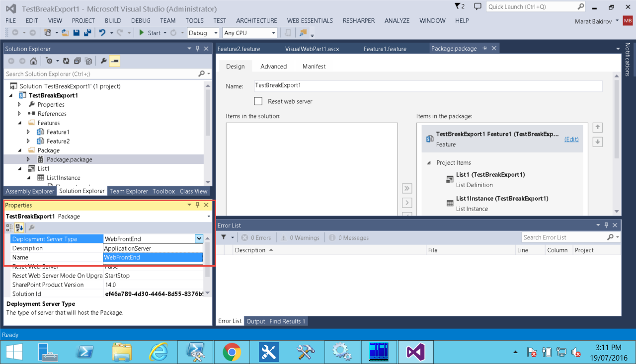Open Google Chrome from the taskbar

tap(232, 352)
